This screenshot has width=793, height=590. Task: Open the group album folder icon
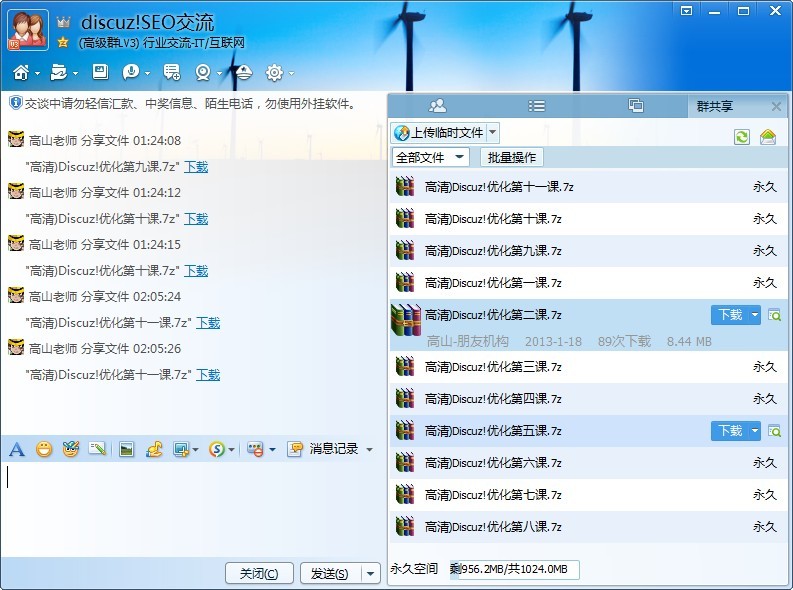(59, 73)
